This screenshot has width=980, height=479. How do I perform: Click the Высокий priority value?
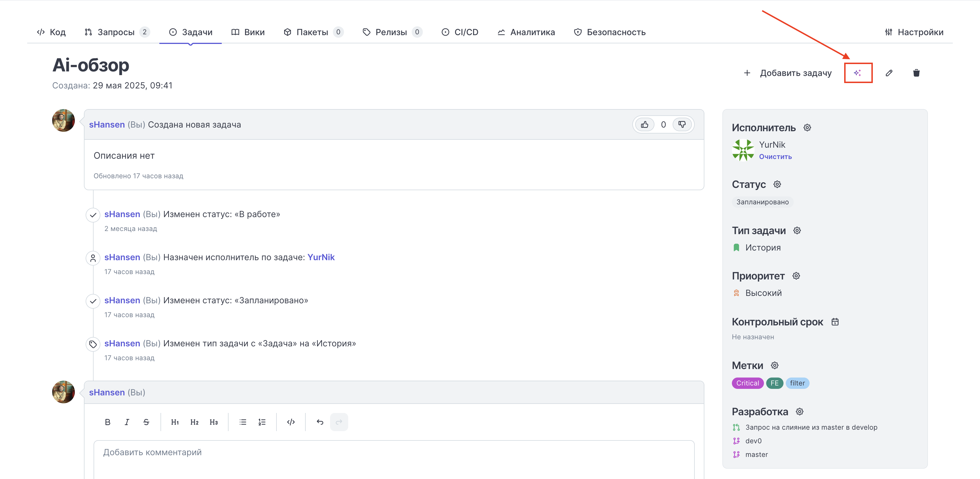(x=764, y=293)
